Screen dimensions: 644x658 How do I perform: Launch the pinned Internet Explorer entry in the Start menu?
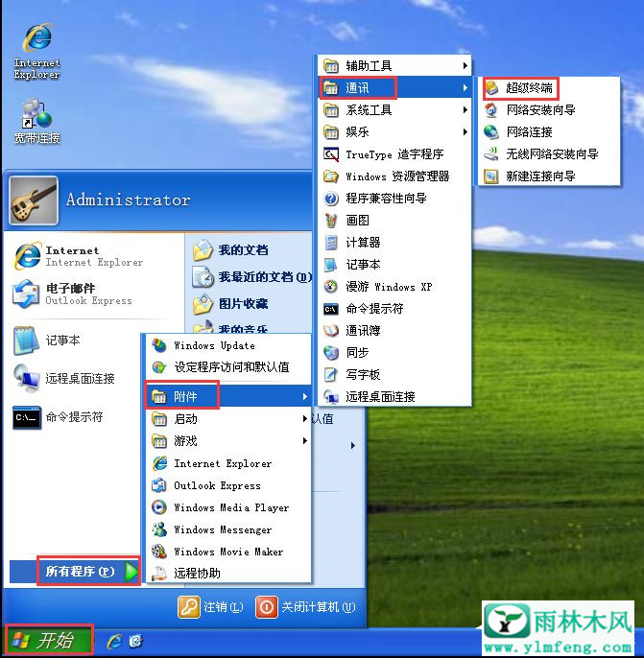(x=79, y=256)
